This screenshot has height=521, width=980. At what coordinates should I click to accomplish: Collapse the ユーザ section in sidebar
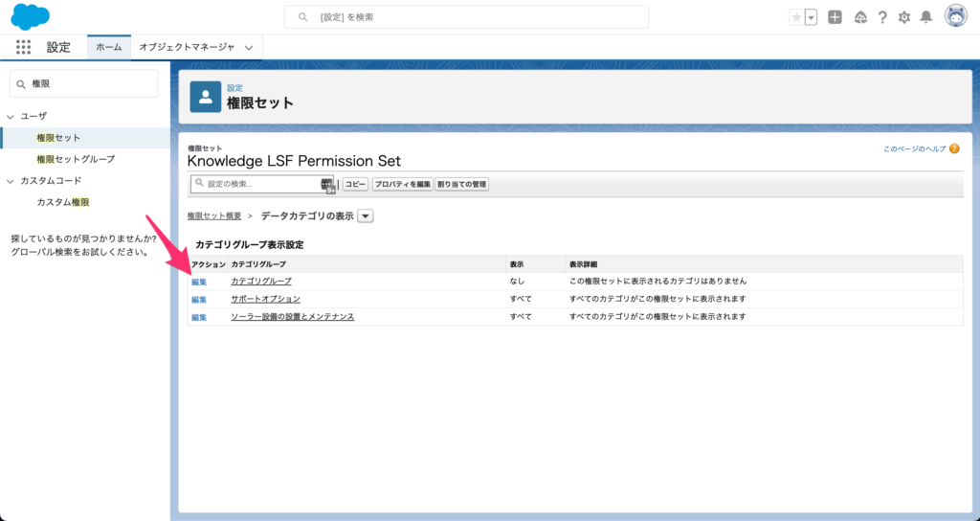click(x=10, y=116)
